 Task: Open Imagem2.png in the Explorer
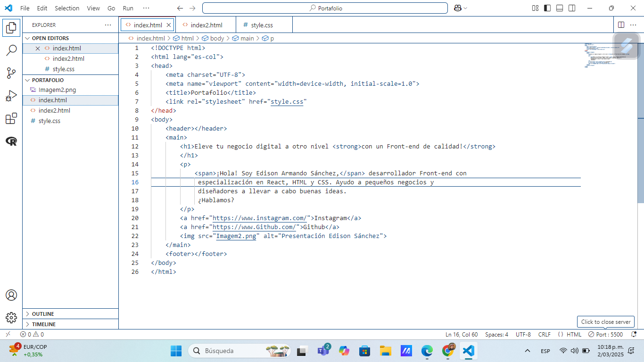coord(57,90)
